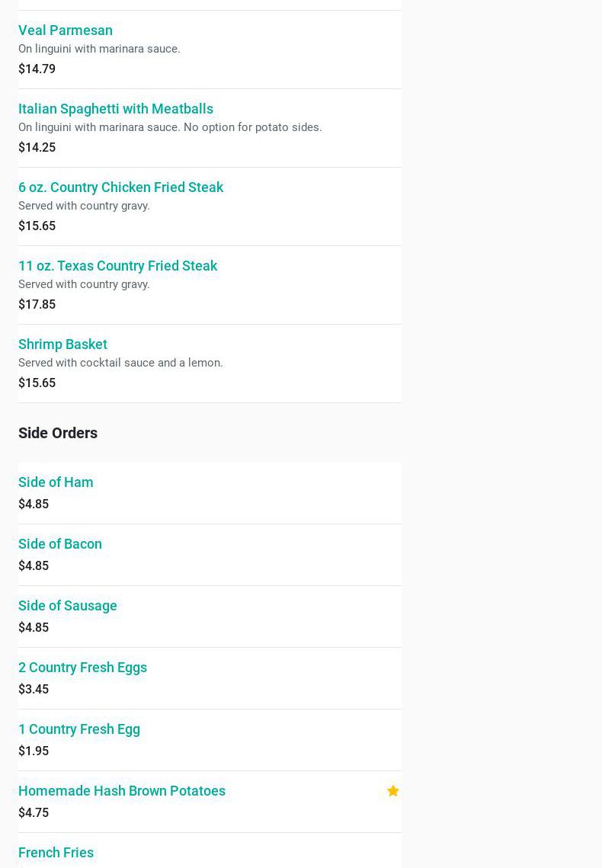The height and width of the screenshot is (868, 602).
Task: Select Italian Spaghetti with Meatballs
Action: (x=116, y=109)
